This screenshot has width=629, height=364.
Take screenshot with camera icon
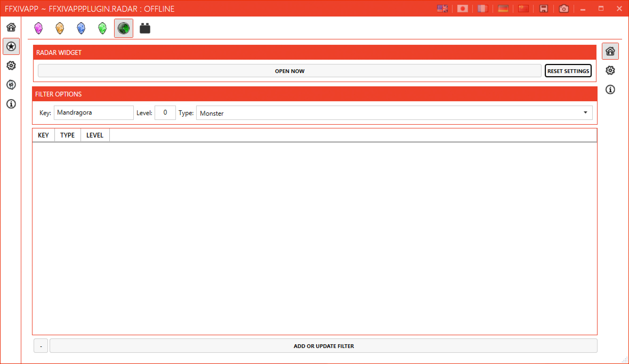tap(564, 9)
